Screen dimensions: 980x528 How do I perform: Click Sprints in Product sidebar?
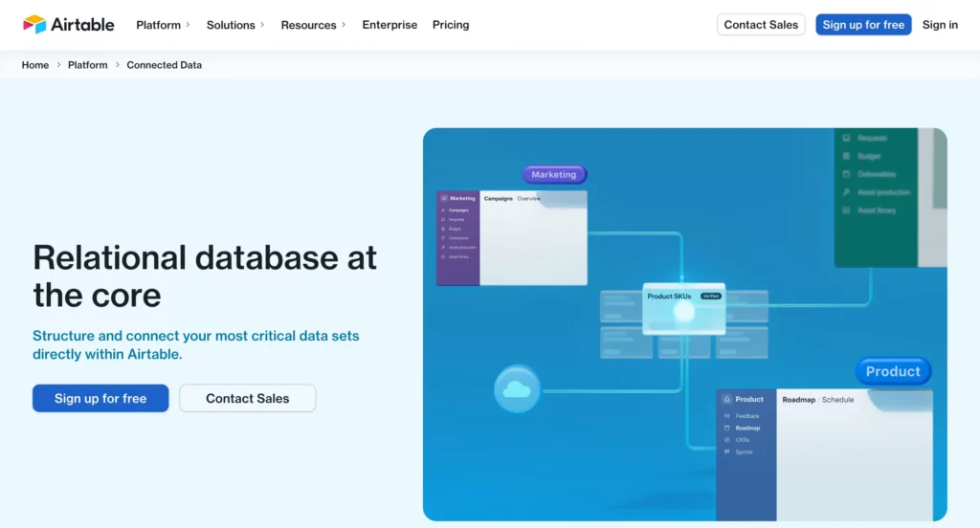(x=744, y=451)
